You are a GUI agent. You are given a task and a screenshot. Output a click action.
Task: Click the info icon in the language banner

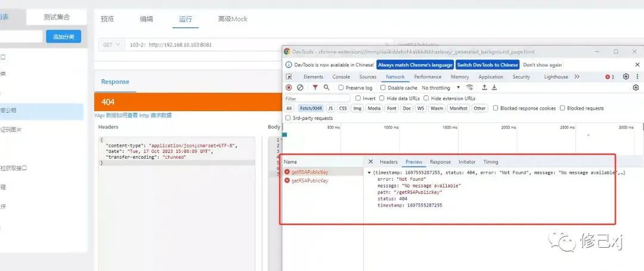click(289, 65)
